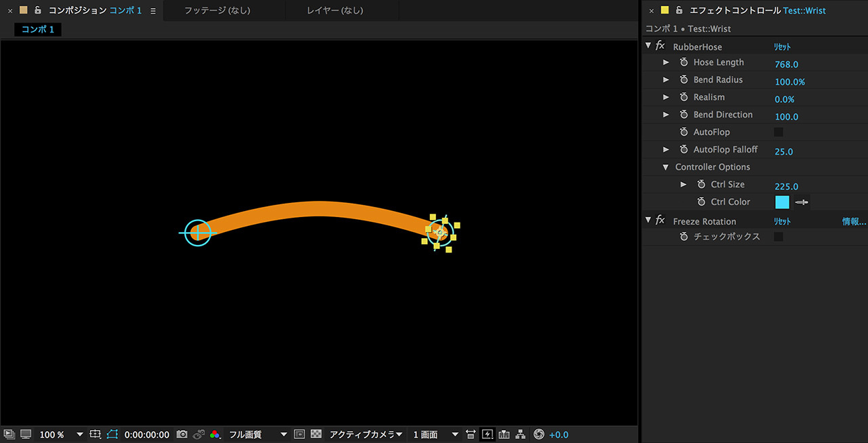Click the reset exposure icon
868x443 pixels.
539,434
